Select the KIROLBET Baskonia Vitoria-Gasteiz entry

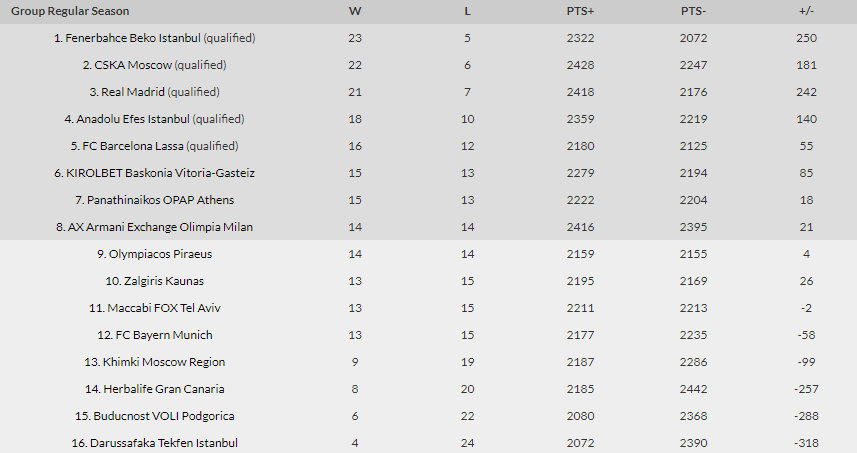[160, 173]
